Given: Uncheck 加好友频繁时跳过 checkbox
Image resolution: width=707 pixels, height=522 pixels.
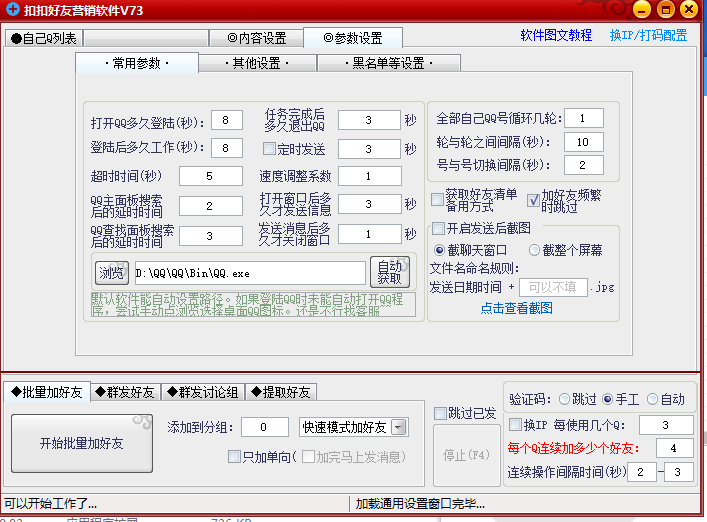Looking at the screenshot, I should 533,200.
